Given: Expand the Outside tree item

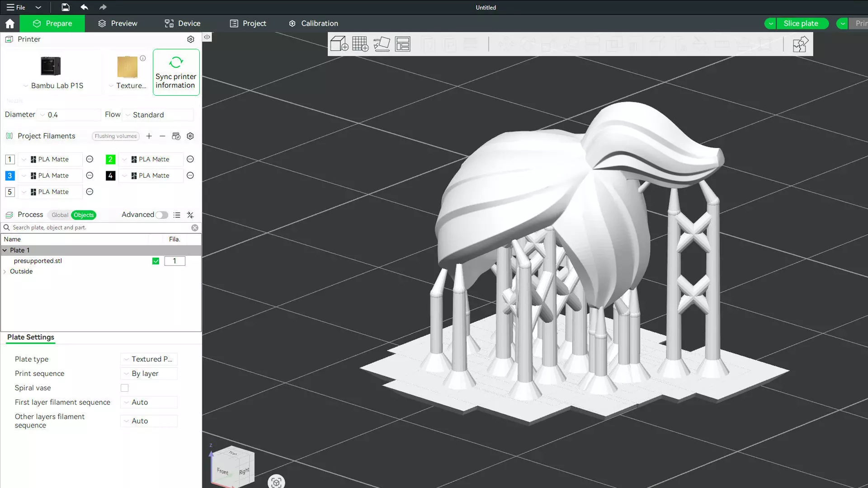Looking at the screenshot, I should tap(5, 272).
